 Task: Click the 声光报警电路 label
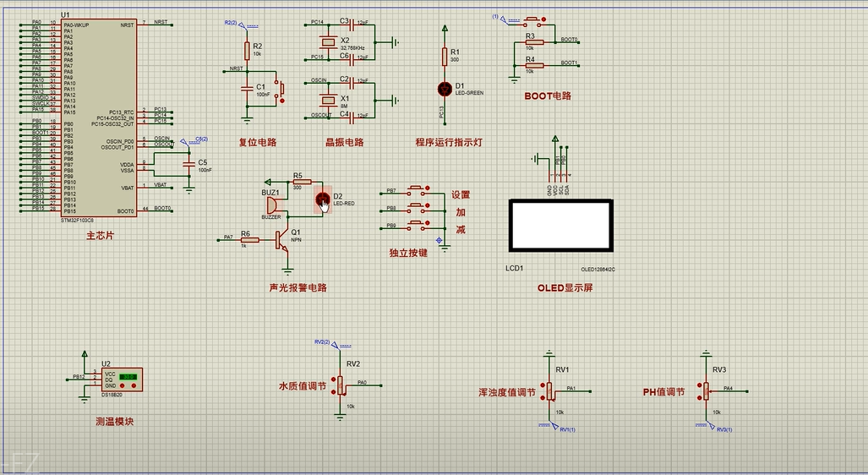(298, 288)
